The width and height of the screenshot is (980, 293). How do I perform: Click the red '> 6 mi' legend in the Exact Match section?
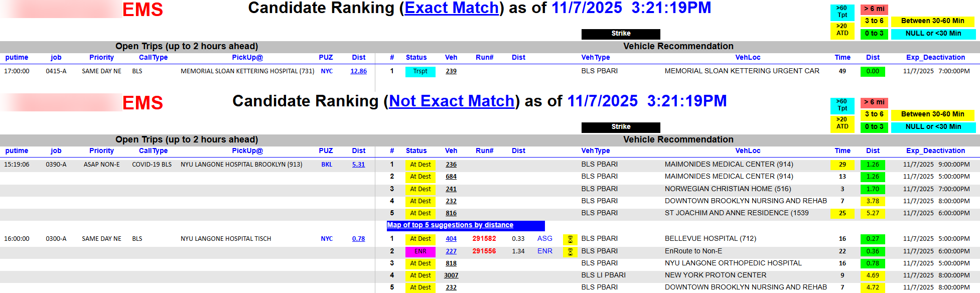874,9
